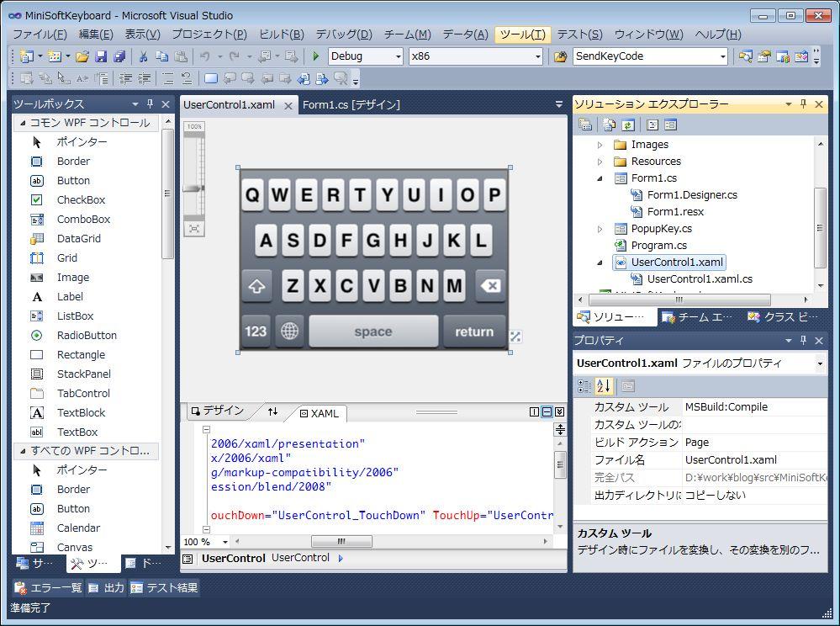Expand the Images folder in Solution Explorer

coord(600,145)
